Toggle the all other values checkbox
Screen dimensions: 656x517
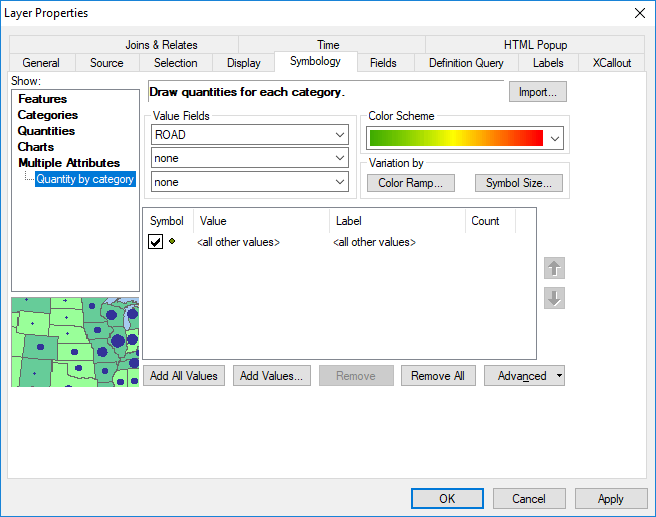point(156,242)
